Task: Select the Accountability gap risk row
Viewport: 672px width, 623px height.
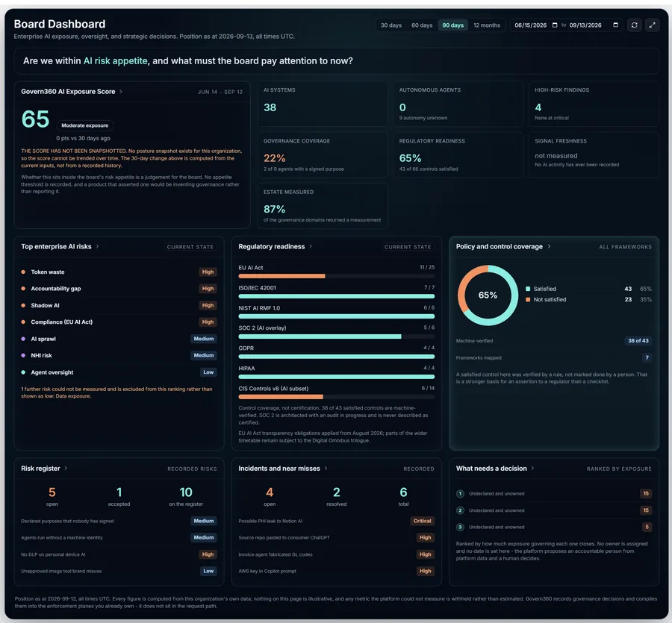Action: click(119, 289)
